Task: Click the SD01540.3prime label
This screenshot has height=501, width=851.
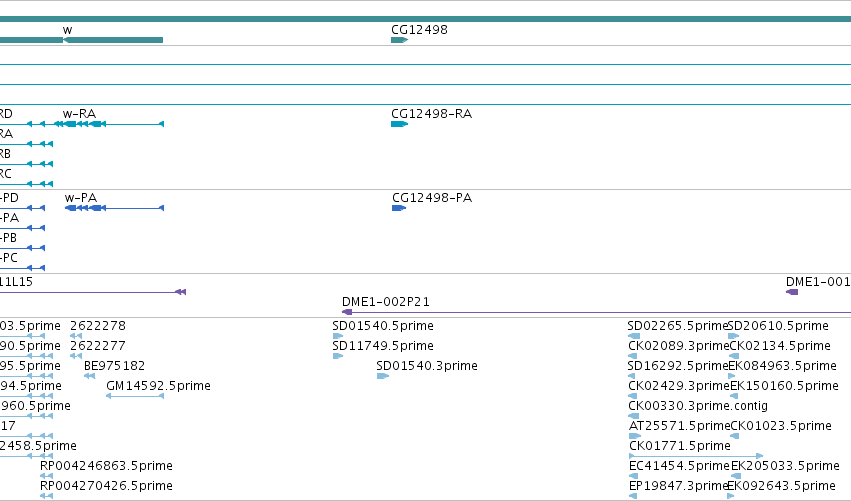Action: tap(427, 366)
